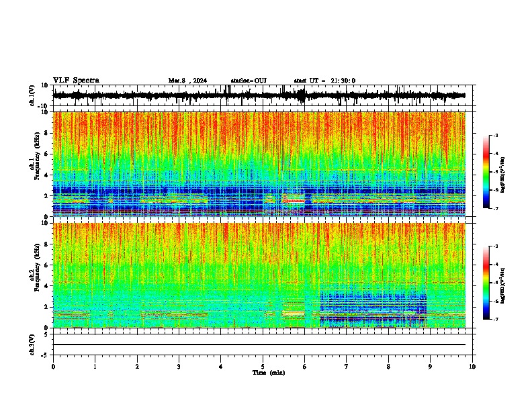Click the flat ch.3 voltage line

(x=259, y=345)
